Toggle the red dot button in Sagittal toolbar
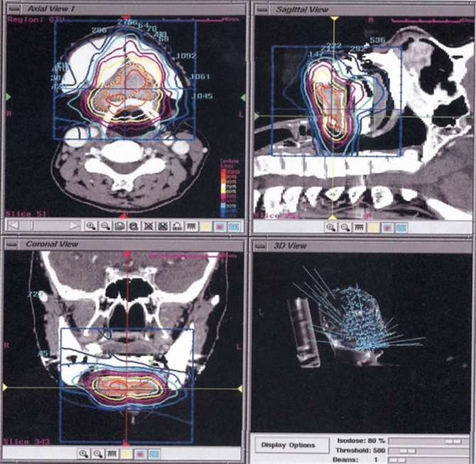This screenshot has height=464, width=476. click(387, 227)
